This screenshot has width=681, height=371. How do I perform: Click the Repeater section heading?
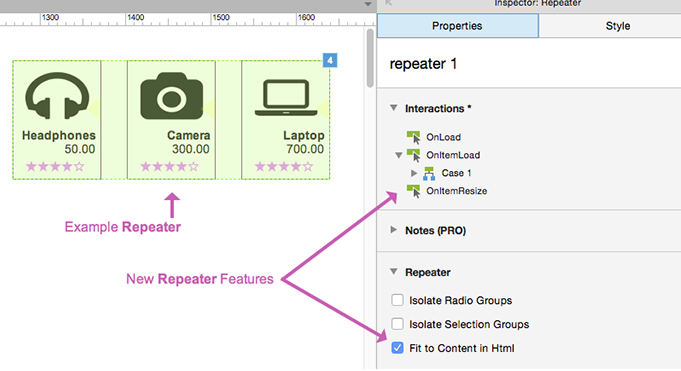pos(428,272)
